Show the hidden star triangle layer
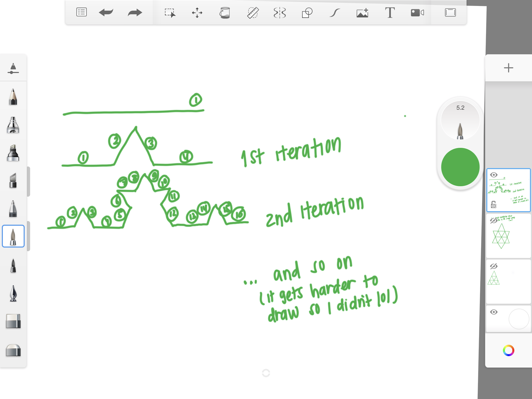The image size is (532, 399). [493, 221]
